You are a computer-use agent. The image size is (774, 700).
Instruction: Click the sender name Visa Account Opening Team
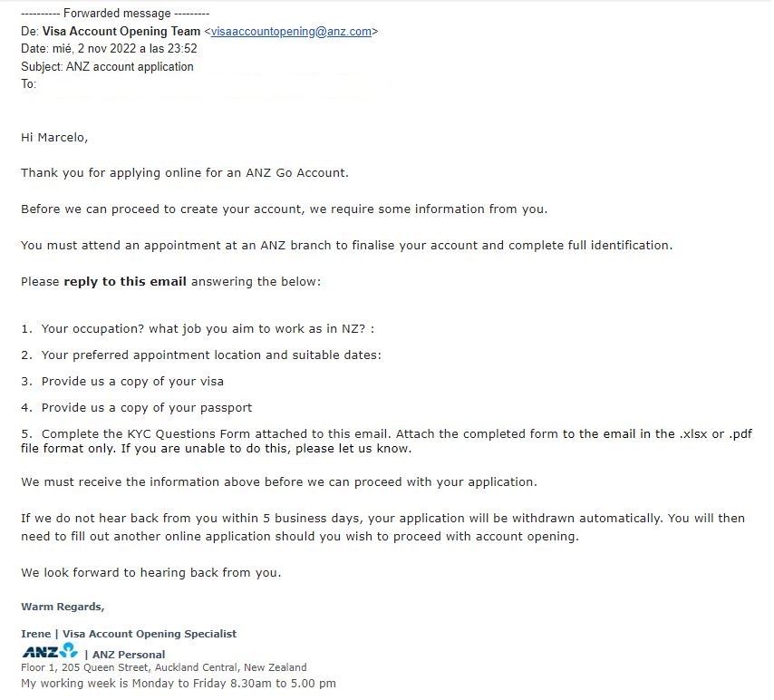121,31
